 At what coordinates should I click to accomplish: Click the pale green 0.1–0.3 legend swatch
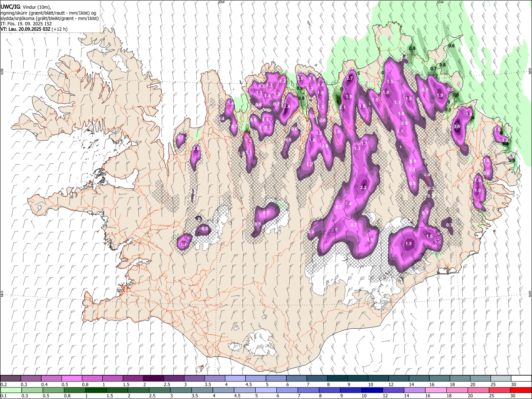tap(11, 390)
